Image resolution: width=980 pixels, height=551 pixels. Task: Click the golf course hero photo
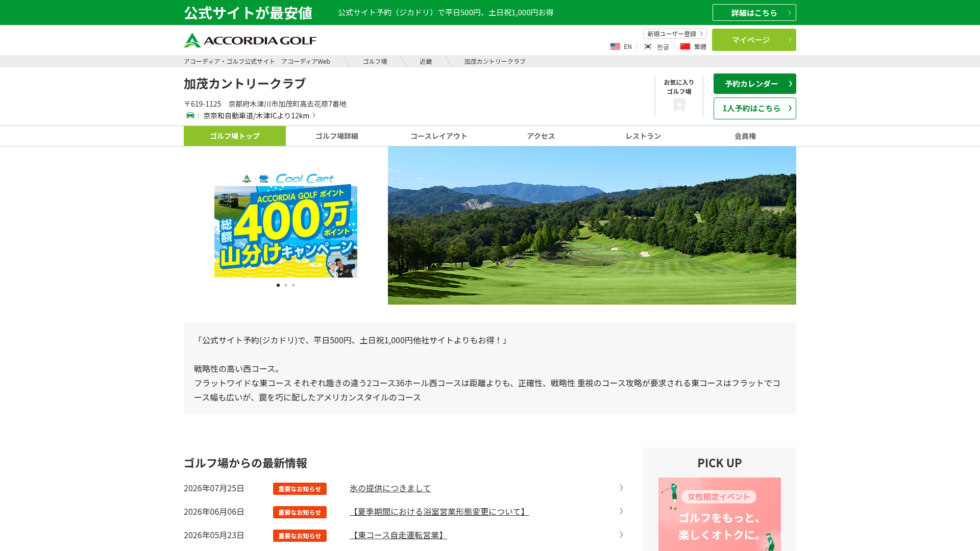pyautogui.click(x=592, y=226)
